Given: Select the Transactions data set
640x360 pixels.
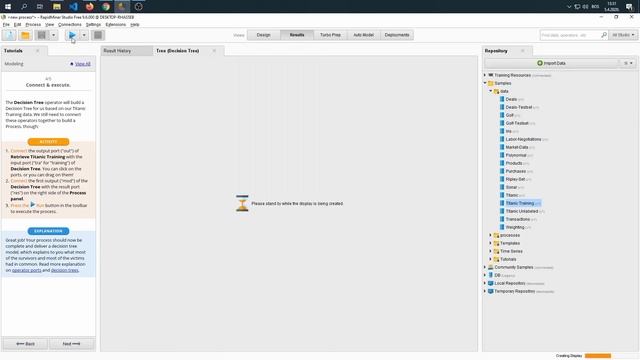Looking at the screenshot, I should point(518,219).
